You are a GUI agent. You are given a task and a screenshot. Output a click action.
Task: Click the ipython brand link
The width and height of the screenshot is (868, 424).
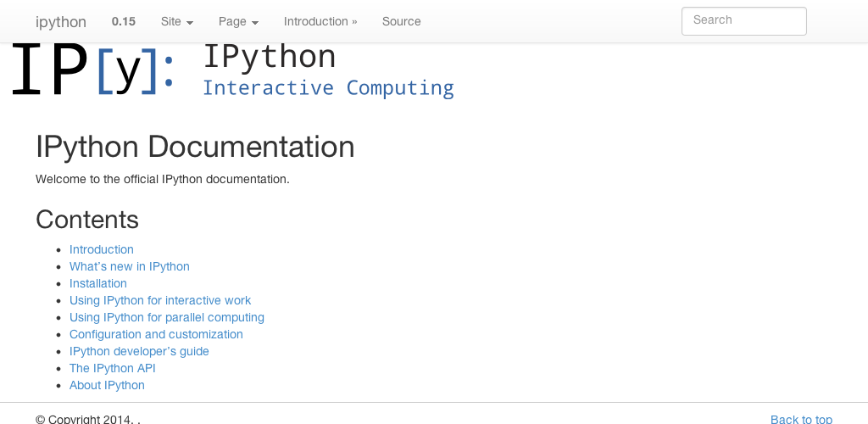(x=61, y=21)
